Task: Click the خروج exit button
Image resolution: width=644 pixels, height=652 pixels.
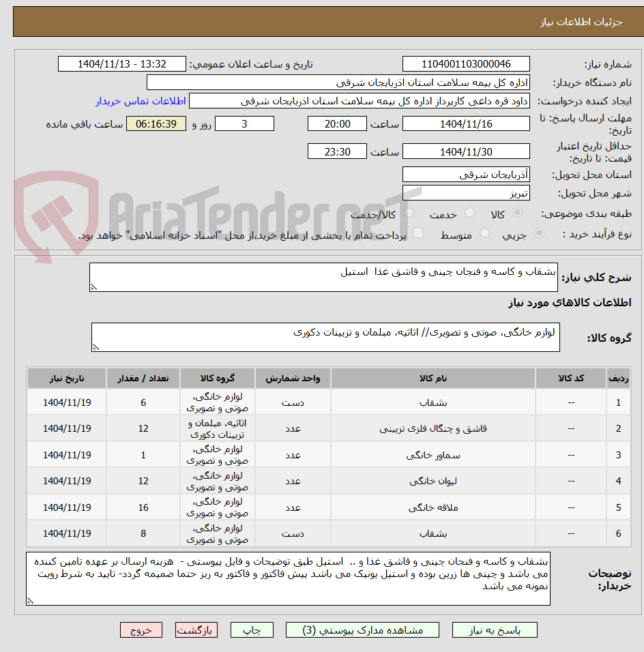Action: (141, 630)
